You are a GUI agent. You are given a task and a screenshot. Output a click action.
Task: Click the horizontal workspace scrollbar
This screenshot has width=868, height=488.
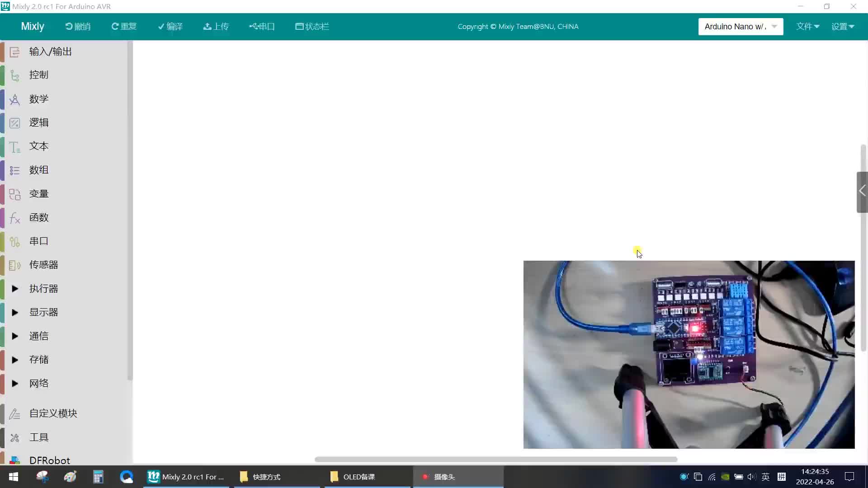(x=496, y=460)
